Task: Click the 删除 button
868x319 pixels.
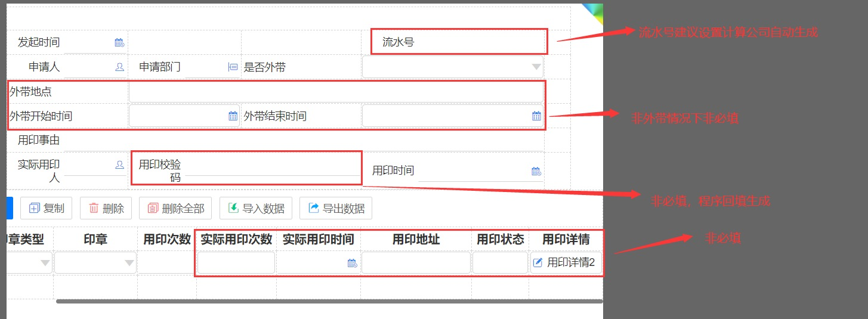Action: coord(106,208)
